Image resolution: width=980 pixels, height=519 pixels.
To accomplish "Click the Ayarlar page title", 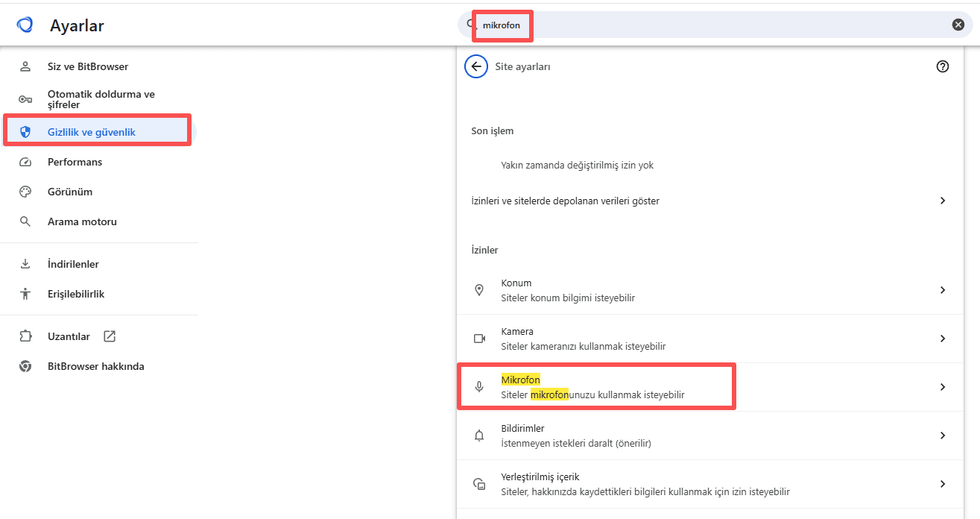I will pos(77,26).
